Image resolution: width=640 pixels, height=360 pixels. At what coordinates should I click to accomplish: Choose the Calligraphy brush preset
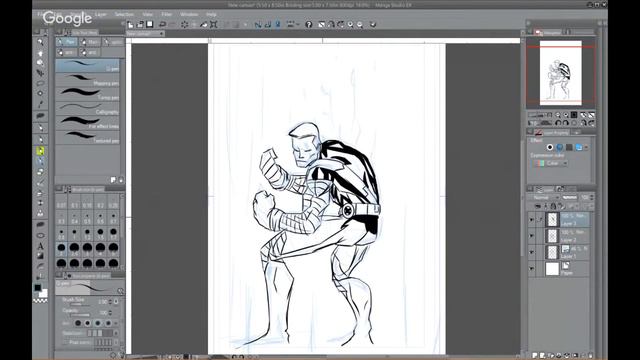87,108
